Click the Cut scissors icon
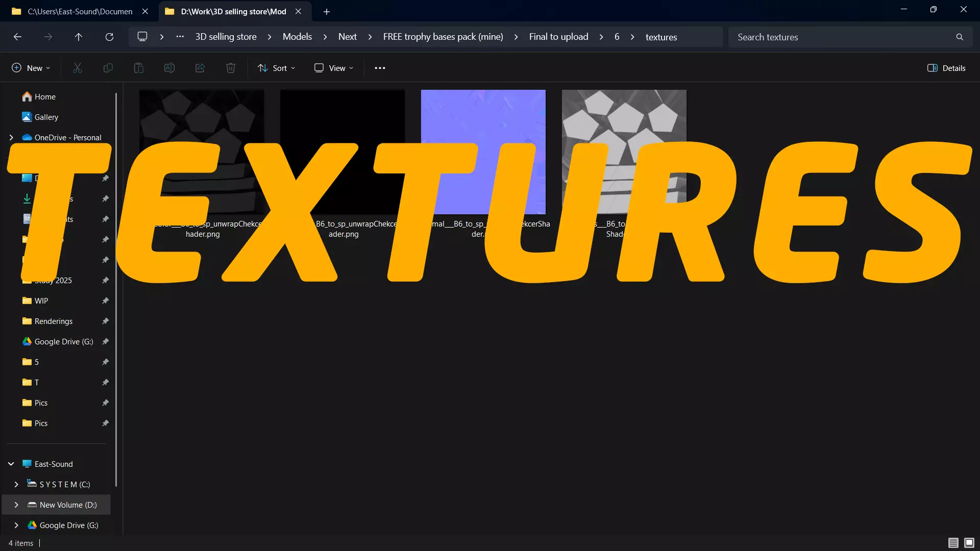The height and width of the screenshot is (551, 980). [78, 68]
